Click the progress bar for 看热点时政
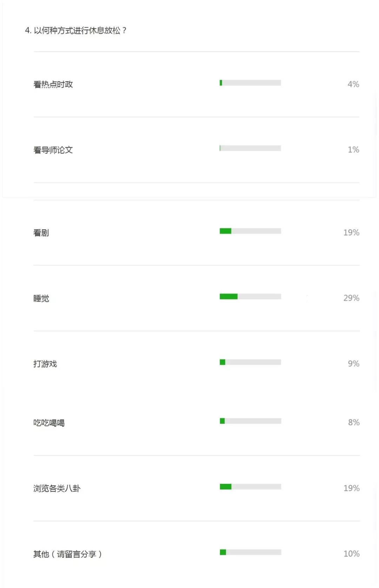Screen dimensions: 379x588 pyautogui.click(x=250, y=83)
